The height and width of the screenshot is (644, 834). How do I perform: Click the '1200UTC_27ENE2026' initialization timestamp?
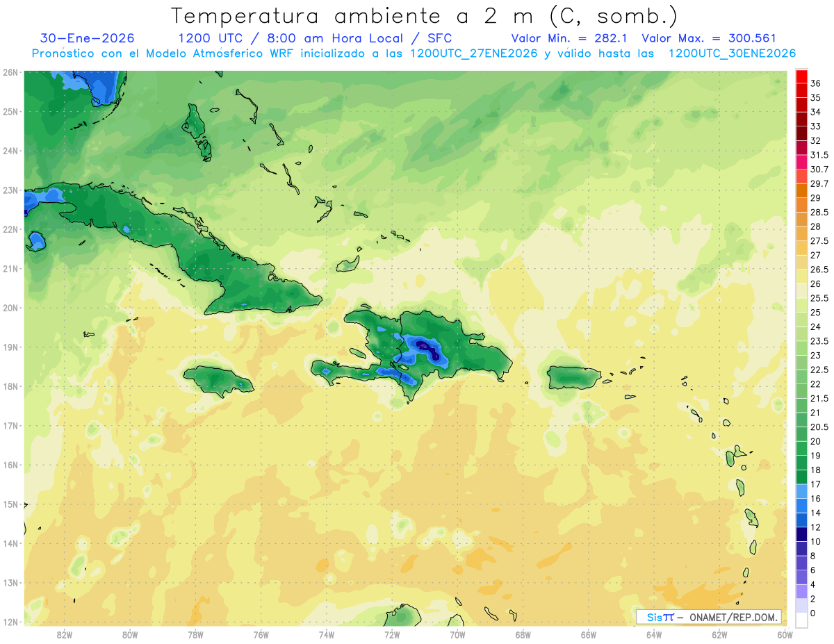tap(474, 53)
